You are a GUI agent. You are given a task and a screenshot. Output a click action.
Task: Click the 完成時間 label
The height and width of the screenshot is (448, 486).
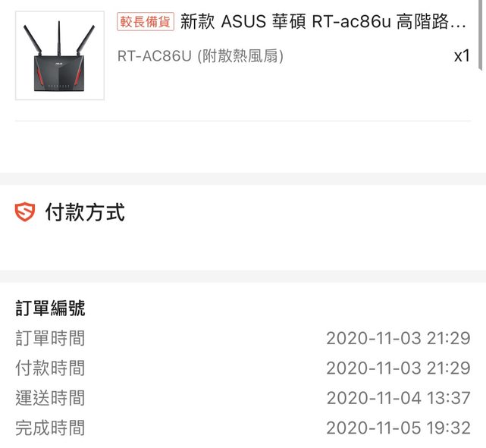pos(50,428)
